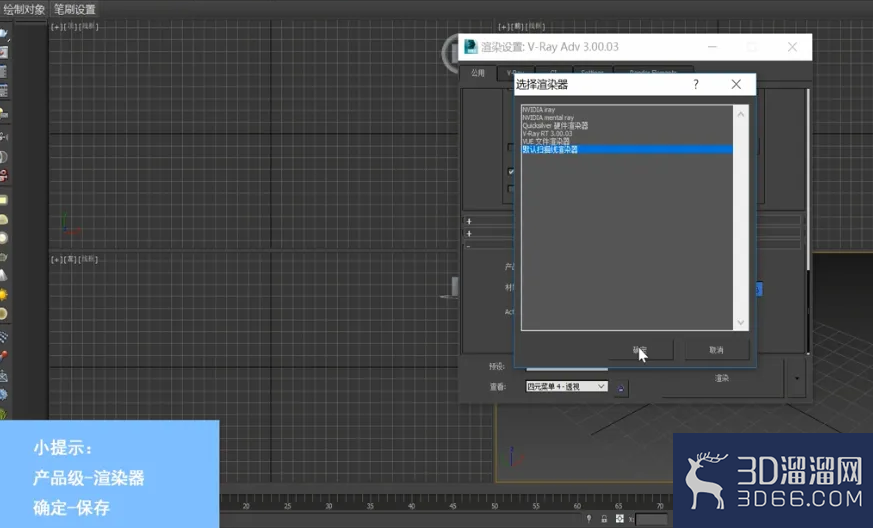The image size is (873, 528).
Task: Click lock icon beside 查看 dropdown
Action: pos(621,388)
